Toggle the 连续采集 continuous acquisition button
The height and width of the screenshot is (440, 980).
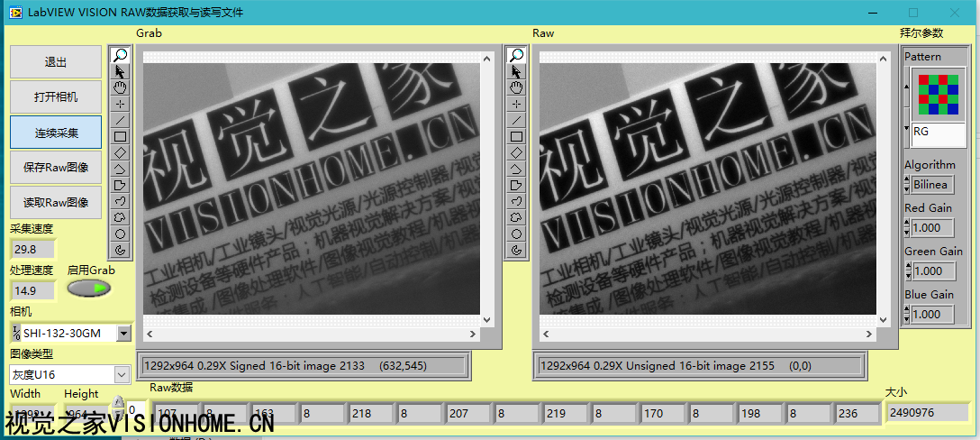56,133
